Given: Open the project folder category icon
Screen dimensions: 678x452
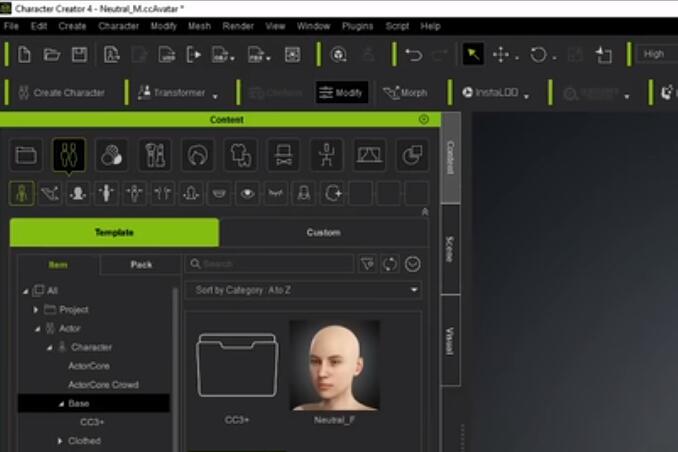Looking at the screenshot, I should pos(26,155).
